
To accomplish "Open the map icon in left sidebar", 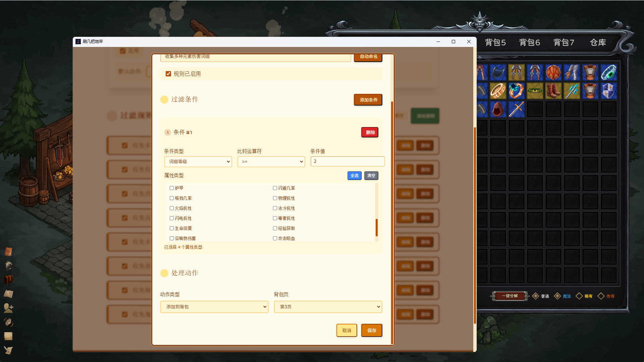I will point(8,294).
